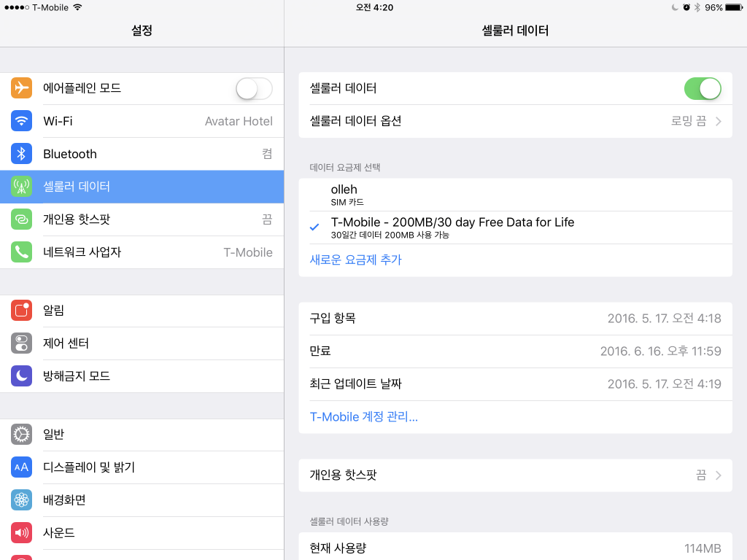Open 개인용 핫스팟 in sidebar
The width and height of the screenshot is (747, 560).
142,219
